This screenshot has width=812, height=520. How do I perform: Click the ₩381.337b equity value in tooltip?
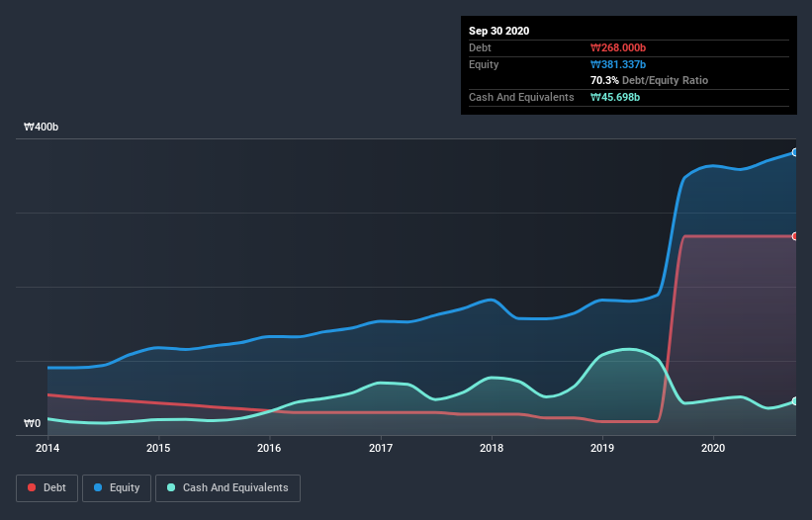click(x=618, y=64)
